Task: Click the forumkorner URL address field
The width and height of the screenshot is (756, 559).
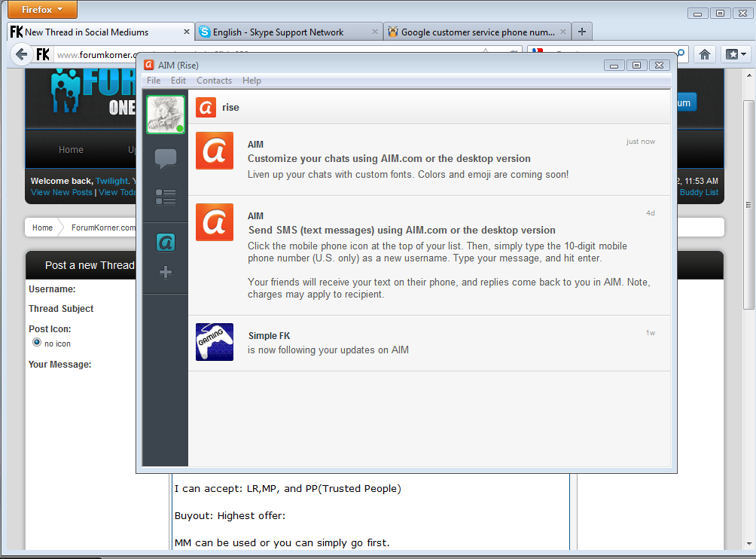Action: 96,55
